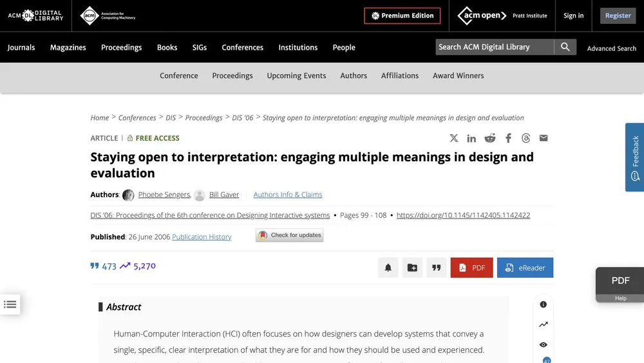The width and height of the screenshot is (644, 363).
Task: Click the Abstract heading
Action: tap(123, 307)
